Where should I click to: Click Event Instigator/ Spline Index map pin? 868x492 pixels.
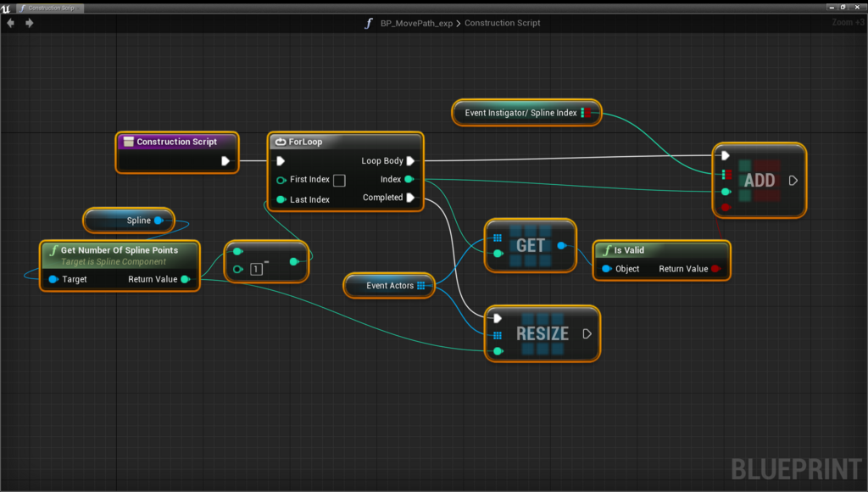pos(586,113)
